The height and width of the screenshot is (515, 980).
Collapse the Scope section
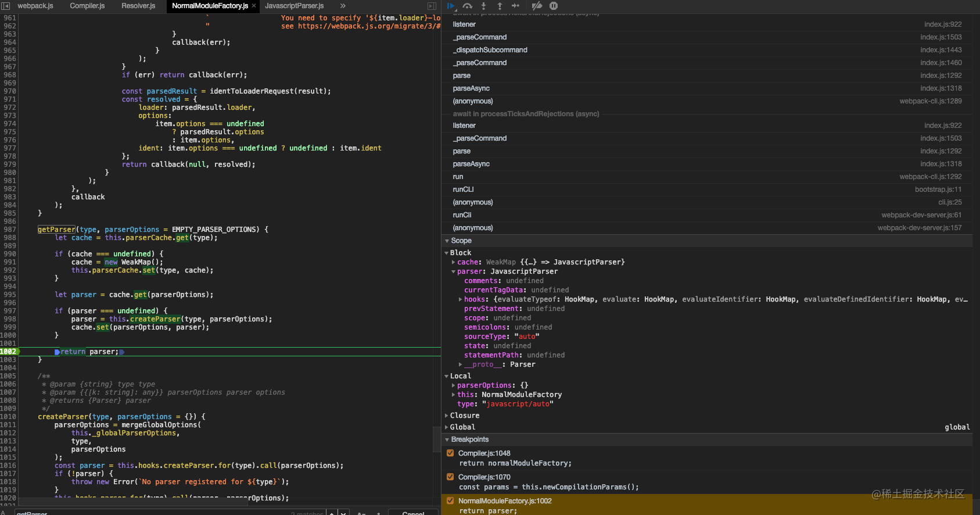pos(447,241)
